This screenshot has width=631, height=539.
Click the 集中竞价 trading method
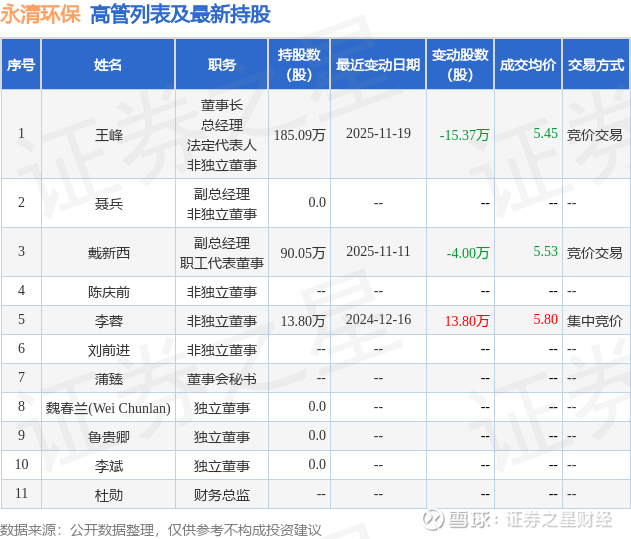tap(594, 321)
